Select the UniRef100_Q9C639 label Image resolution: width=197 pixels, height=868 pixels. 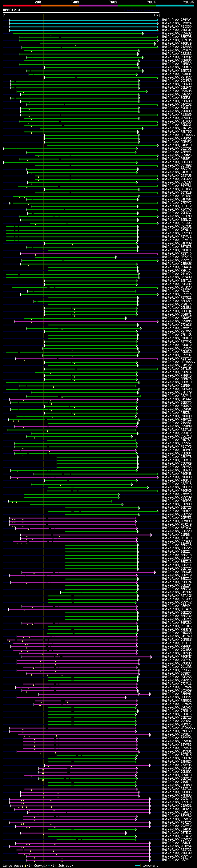click(177, 84)
